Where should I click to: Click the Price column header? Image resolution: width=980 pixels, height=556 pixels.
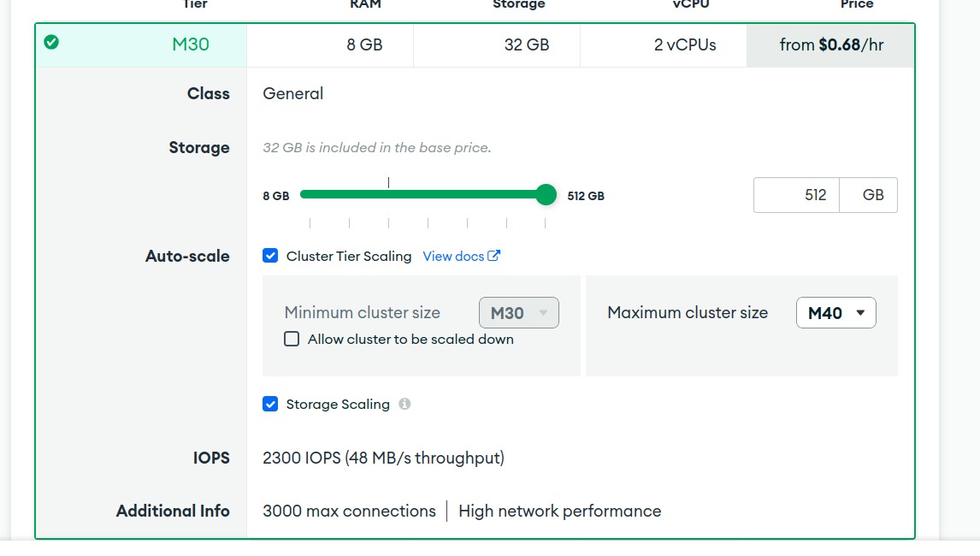857,5
